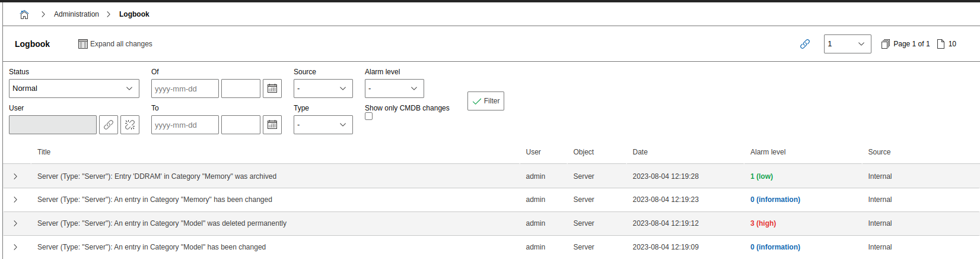Open the Source filter dropdown
This screenshot has height=259, width=980.
[323, 89]
